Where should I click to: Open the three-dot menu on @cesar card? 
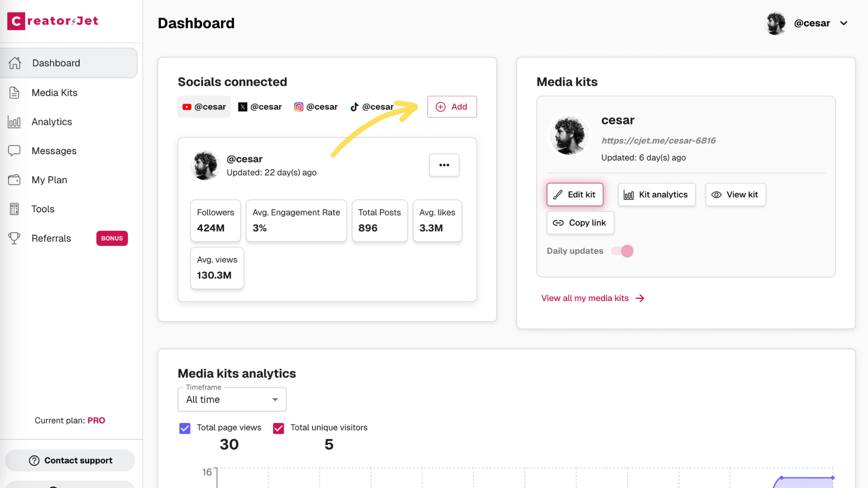(x=444, y=165)
